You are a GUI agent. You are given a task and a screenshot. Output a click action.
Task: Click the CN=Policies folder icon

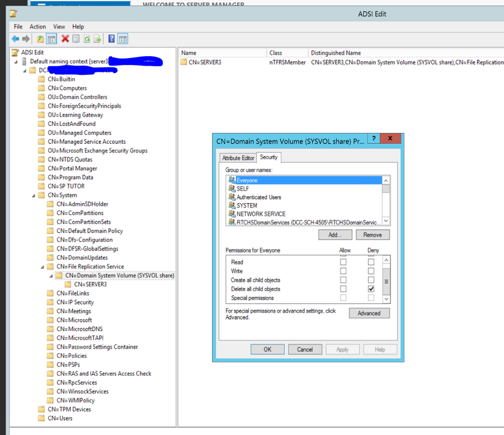click(50, 356)
